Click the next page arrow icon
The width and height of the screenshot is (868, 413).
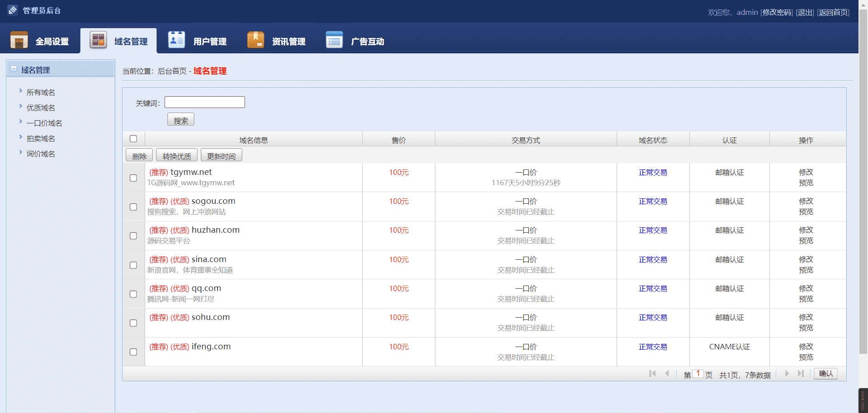(787, 374)
